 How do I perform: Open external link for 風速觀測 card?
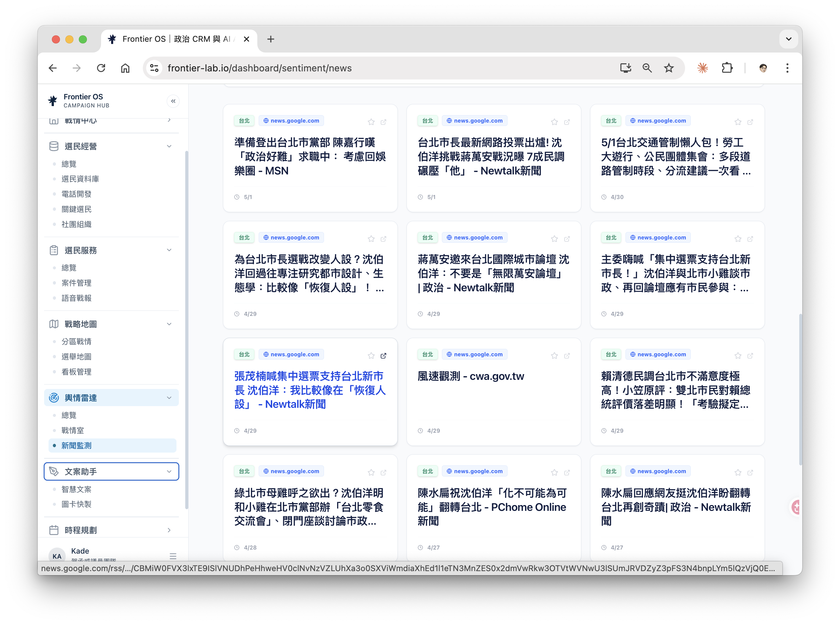[567, 356]
